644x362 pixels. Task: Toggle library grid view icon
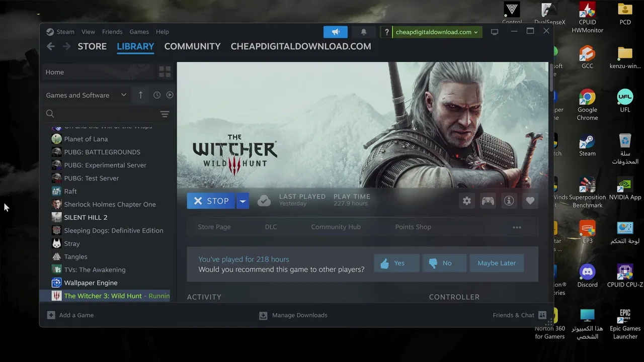coord(165,72)
